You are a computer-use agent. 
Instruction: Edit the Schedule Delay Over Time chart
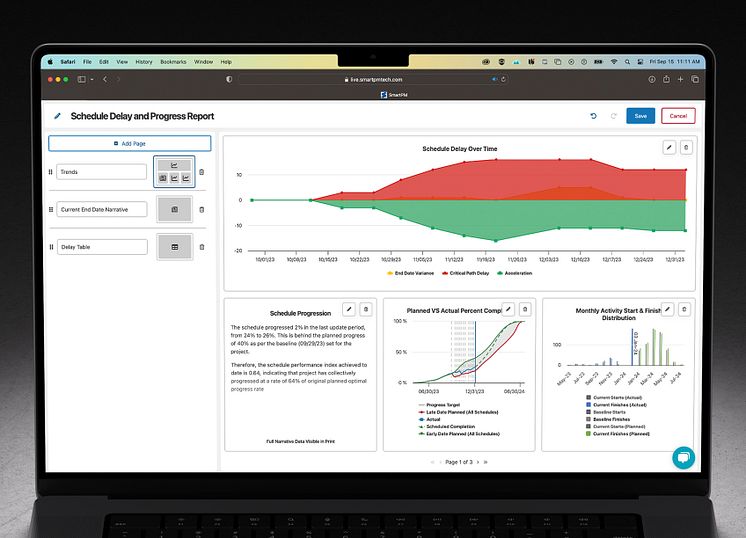(x=669, y=147)
